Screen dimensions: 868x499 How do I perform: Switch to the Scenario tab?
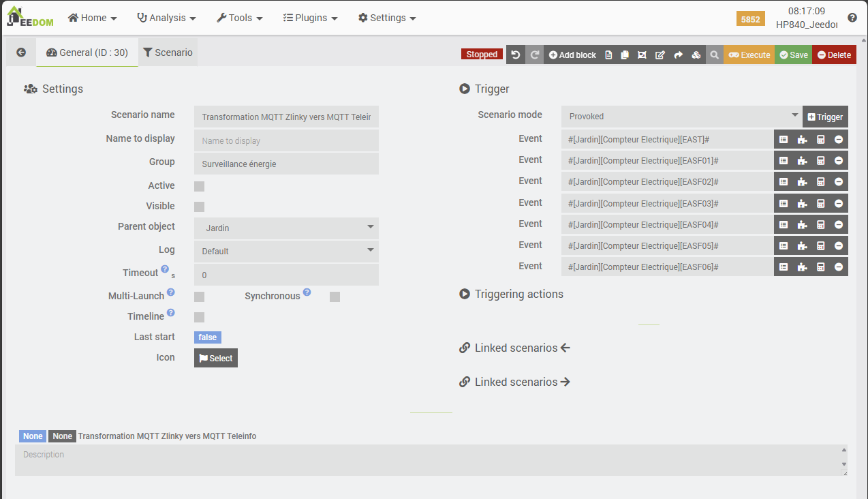pyautogui.click(x=168, y=52)
